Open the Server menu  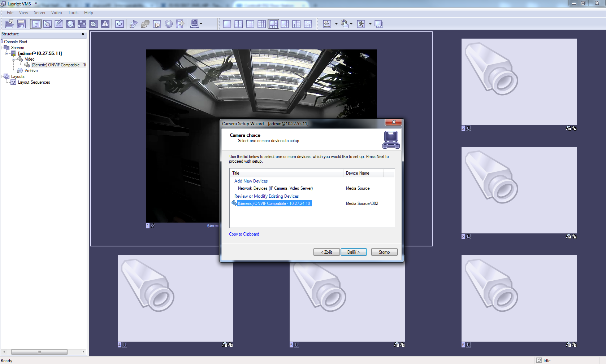pyautogui.click(x=40, y=13)
